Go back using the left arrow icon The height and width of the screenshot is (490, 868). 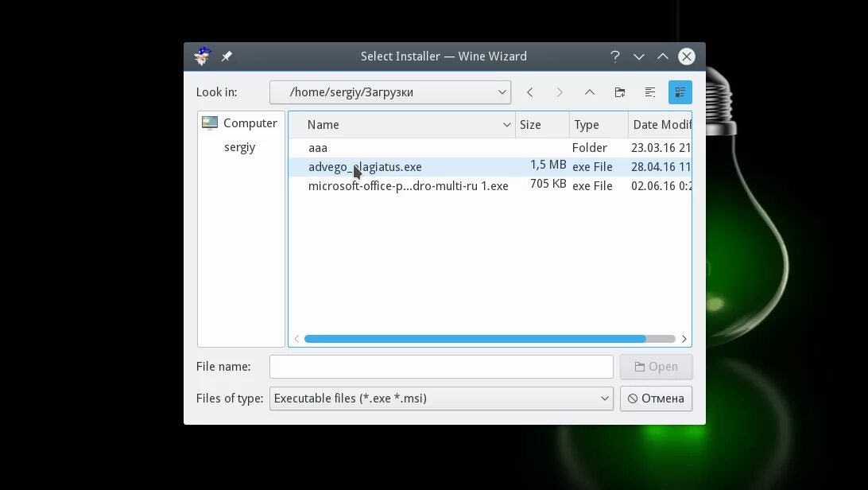529,92
